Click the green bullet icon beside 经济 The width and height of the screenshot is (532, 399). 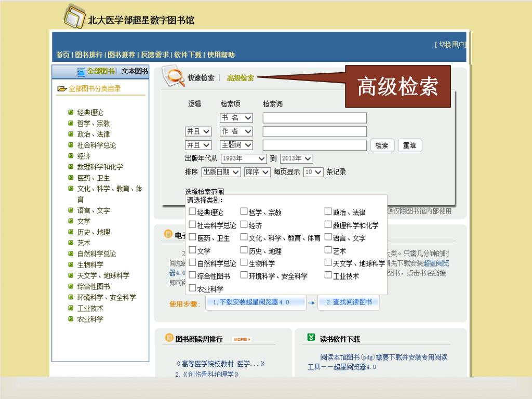(71, 156)
